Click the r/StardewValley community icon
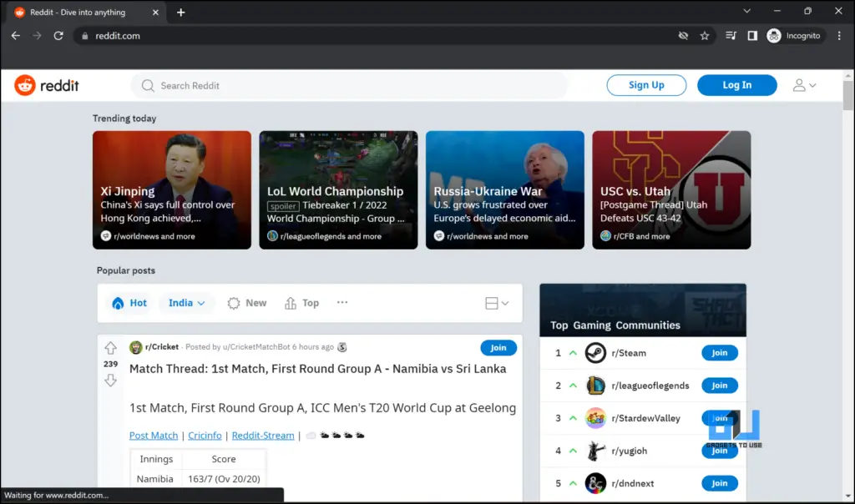This screenshot has width=855, height=504. pyautogui.click(x=595, y=417)
